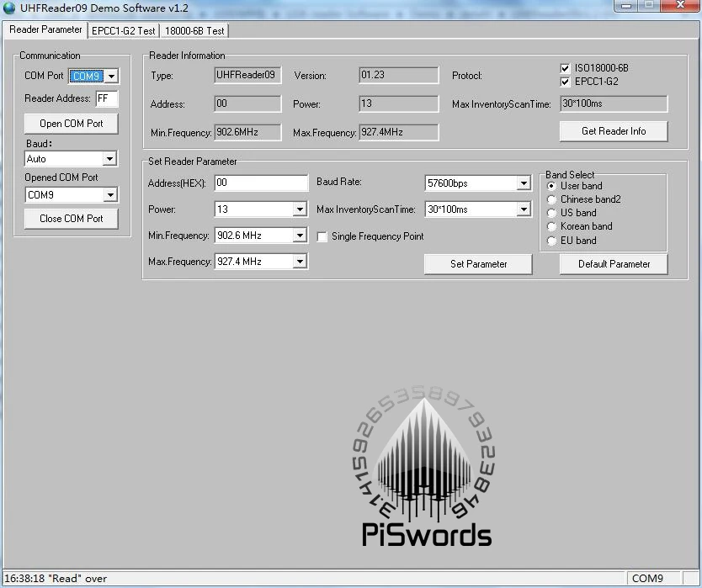Click the Get Reader Info button
This screenshot has width=702, height=588.
tap(614, 131)
